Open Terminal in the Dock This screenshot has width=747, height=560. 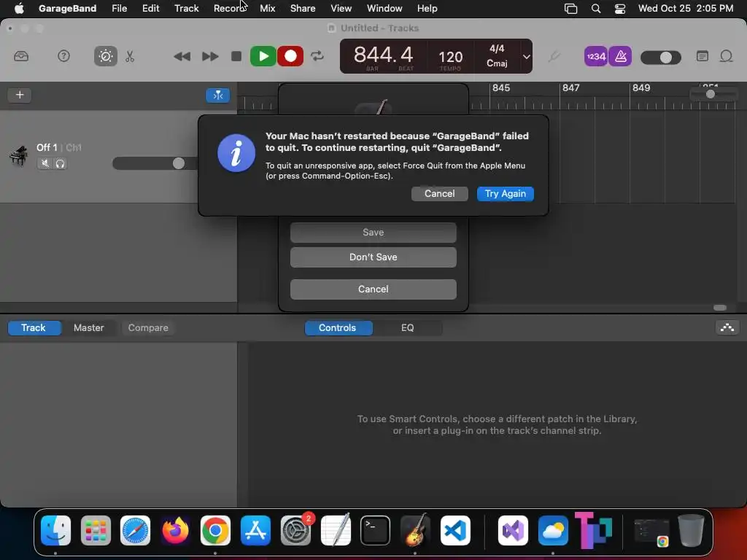[375, 530]
